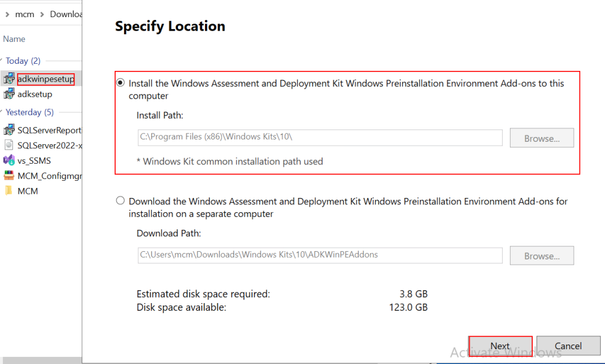Click the vs_SSMS Visual Studio icon

(9, 160)
